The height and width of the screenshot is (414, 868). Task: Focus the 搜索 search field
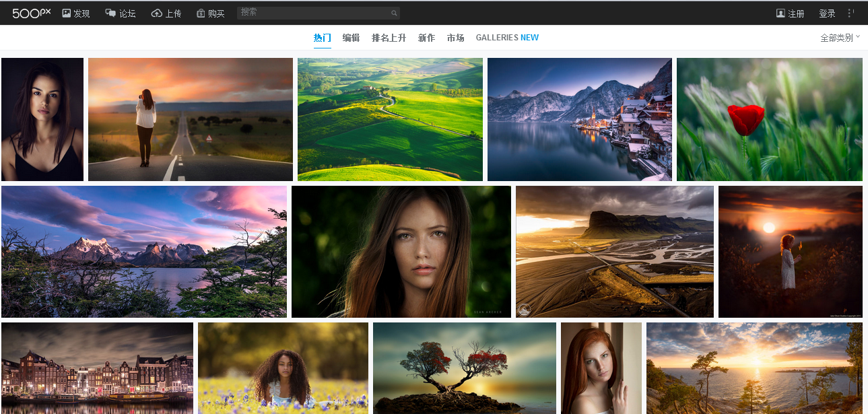[313, 13]
